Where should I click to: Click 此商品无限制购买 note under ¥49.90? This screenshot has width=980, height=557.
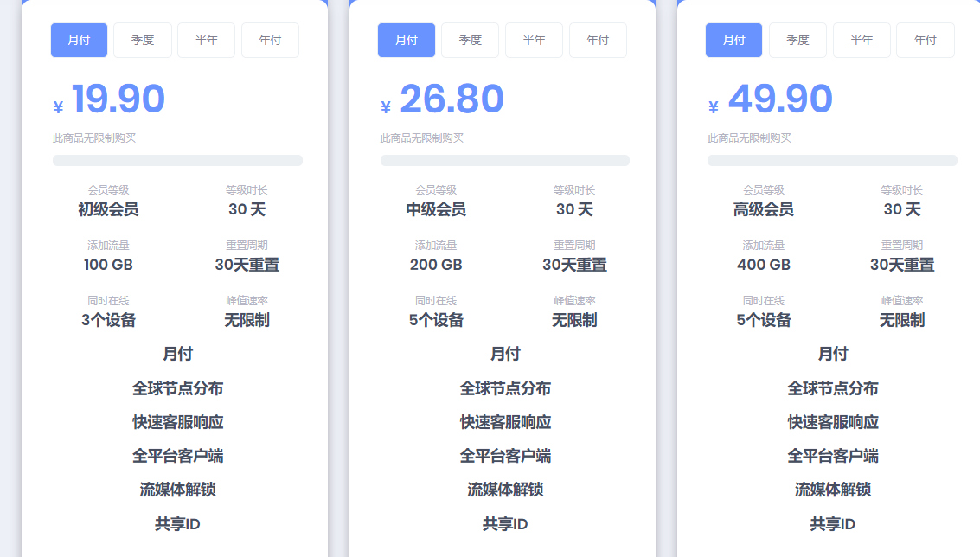(x=749, y=138)
